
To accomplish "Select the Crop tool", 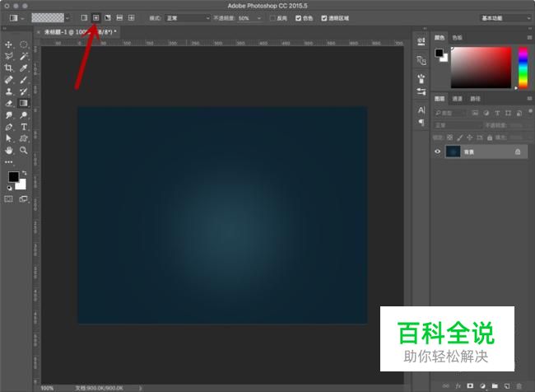I will point(9,68).
